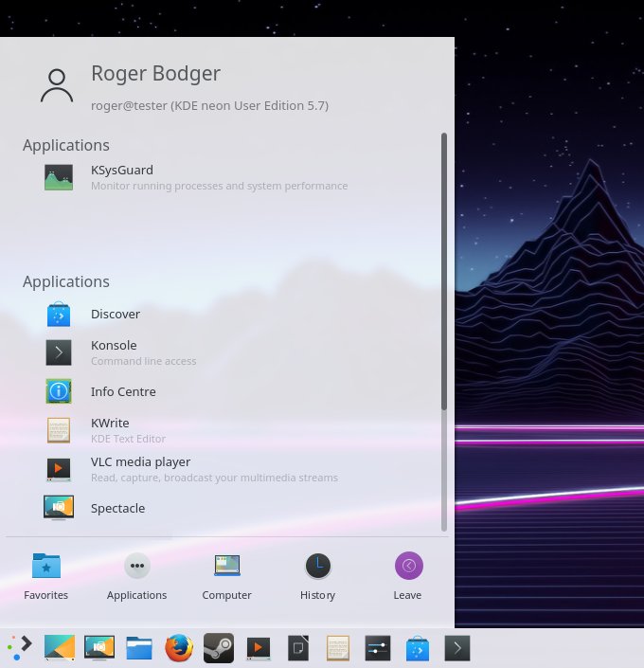Open the Computer tab
This screenshot has width=644, height=668.
click(x=226, y=576)
